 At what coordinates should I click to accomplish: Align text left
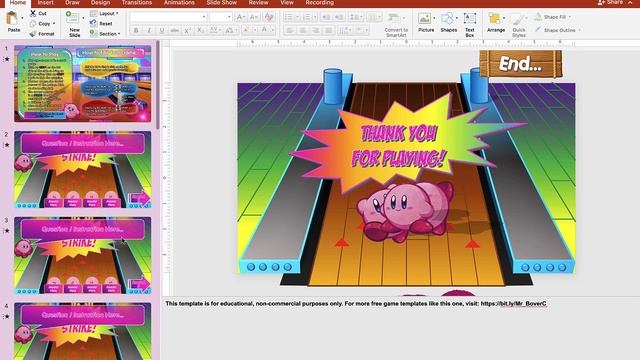click(x=290, y=30)
